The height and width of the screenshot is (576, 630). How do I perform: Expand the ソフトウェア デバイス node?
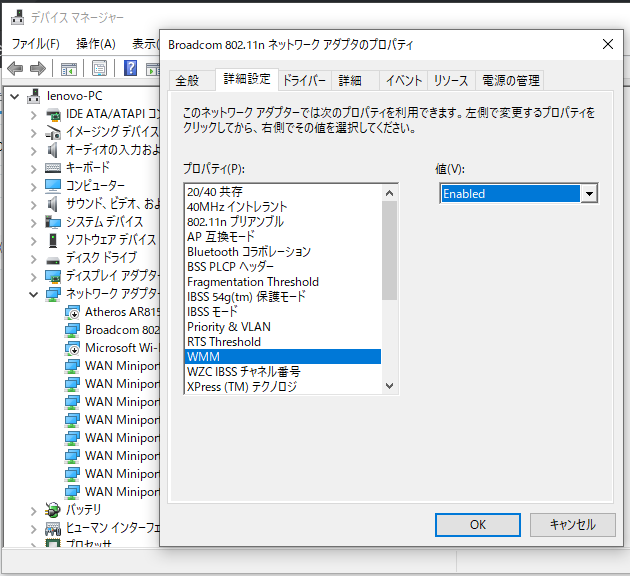point(34,241)
